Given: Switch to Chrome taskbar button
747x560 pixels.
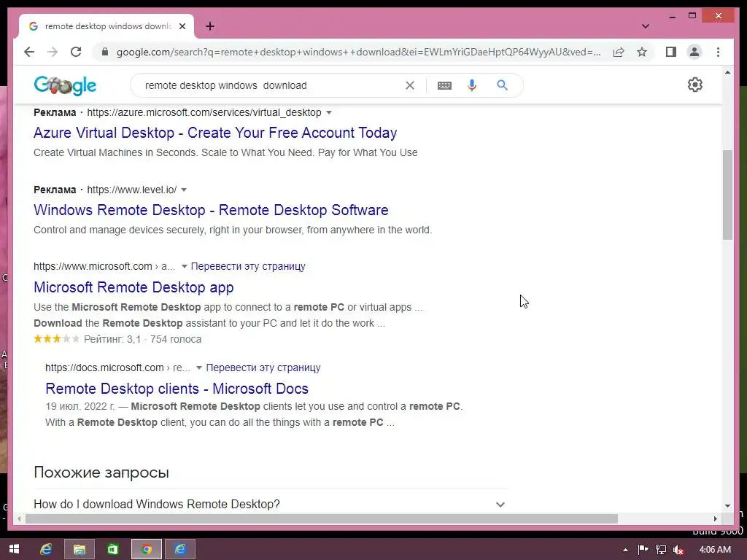Looking at the screenshot, I should 147,550.
